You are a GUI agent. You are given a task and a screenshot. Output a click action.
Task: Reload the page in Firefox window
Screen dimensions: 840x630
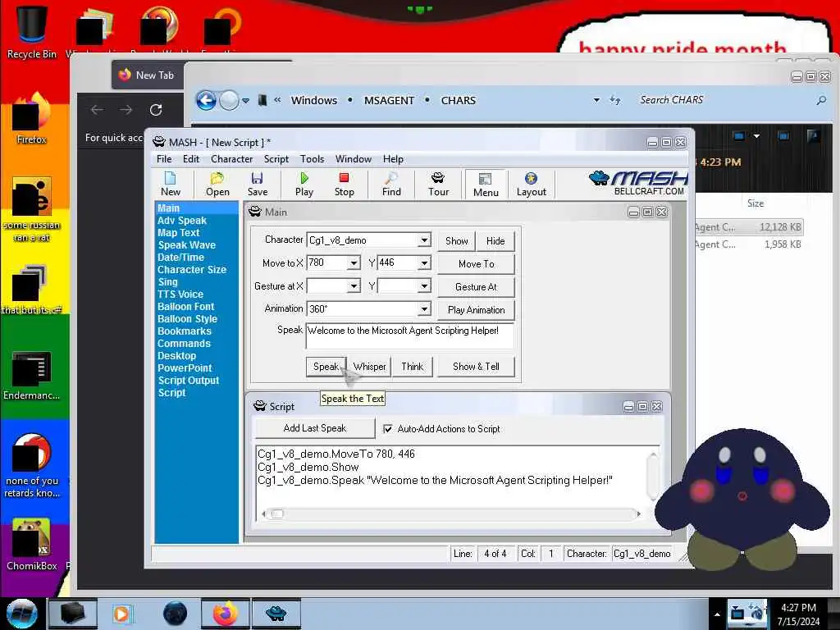coord(156,110)
